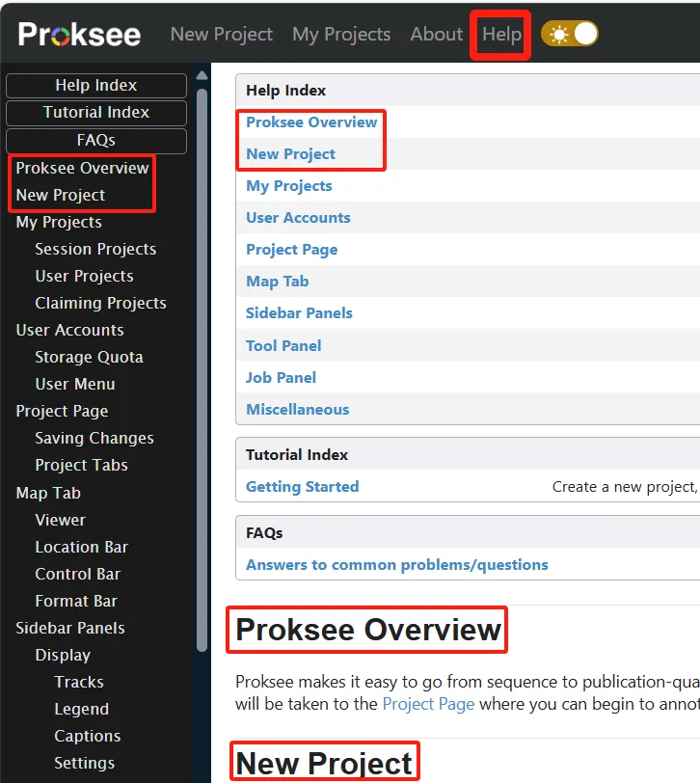Click the New Project section heading

[324, 763]
